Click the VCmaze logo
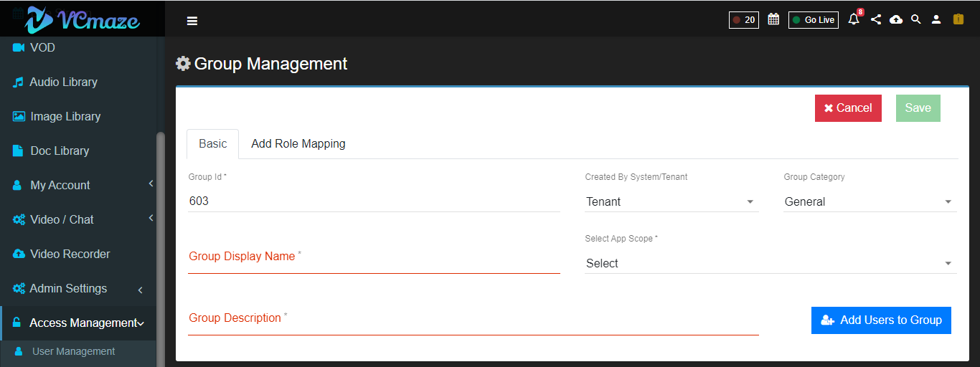Screen dimensions: 980x367 tap(82, 19)
